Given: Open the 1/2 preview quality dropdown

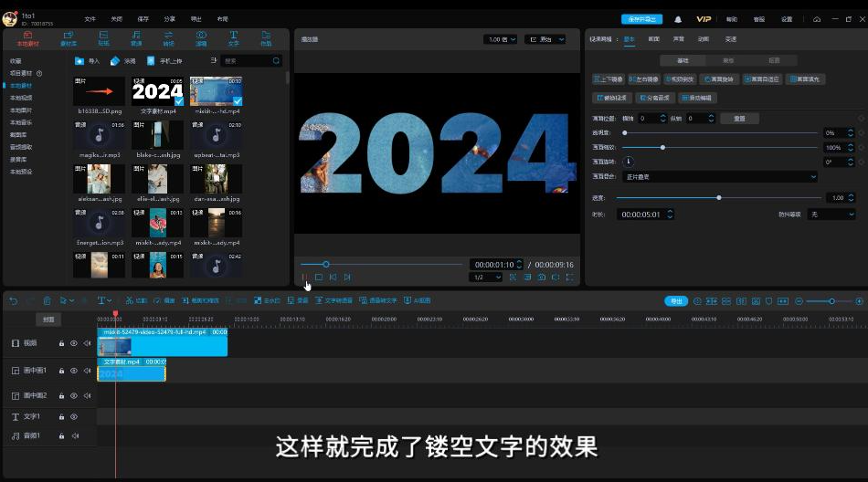Looking at the screenshot, I should tap(485, 278).
